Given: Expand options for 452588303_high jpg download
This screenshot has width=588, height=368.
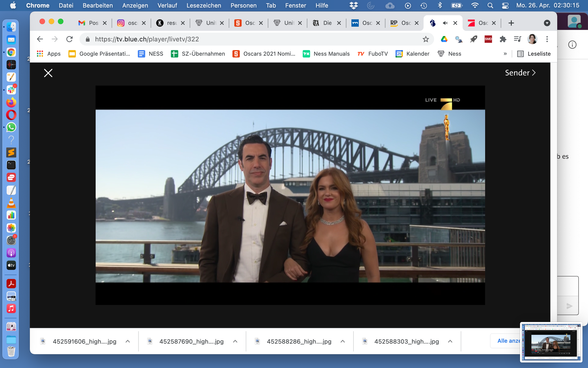Looking at the screenshot, I should pyautogui.click(x=450, y=341).
